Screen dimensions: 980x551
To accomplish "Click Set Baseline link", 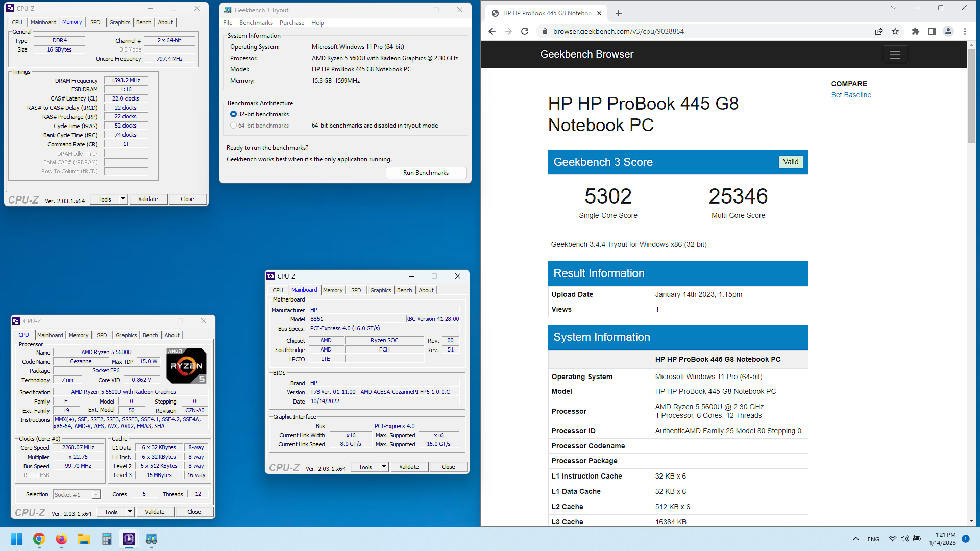I will (x=851, y=95).
